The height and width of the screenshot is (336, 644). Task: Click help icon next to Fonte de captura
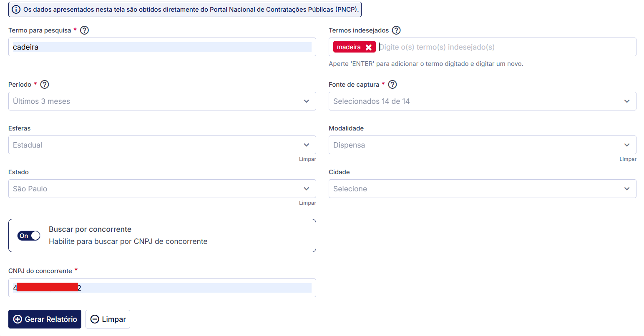[x=392, y=85]
